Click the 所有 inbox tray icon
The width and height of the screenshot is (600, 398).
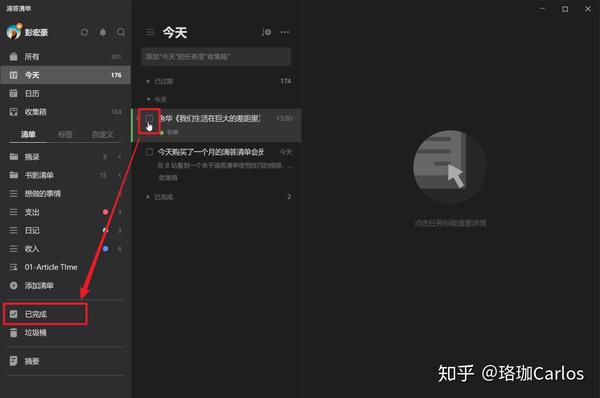click(13, 57)
